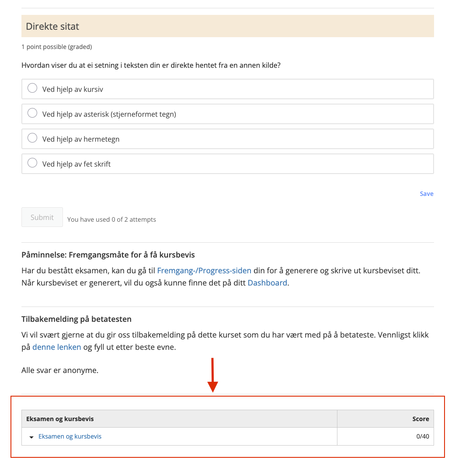Select the "Ved hjelp av kursiv" radio button

pos(32,88)
